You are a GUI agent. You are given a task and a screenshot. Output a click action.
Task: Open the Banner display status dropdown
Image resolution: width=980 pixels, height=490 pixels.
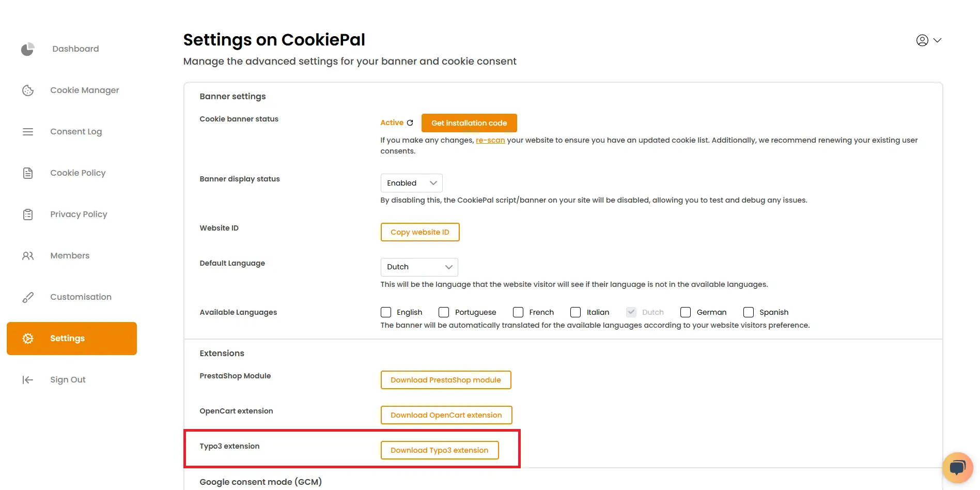coord(411,182)
